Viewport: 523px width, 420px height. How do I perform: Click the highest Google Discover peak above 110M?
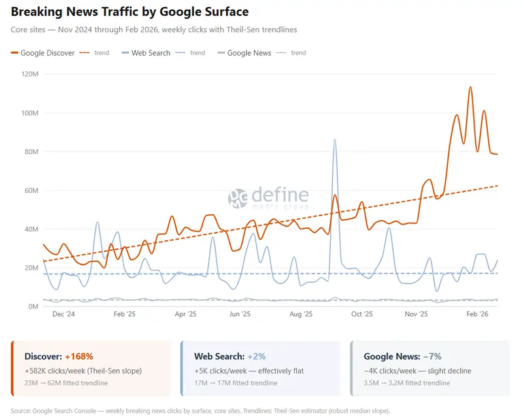point(470,87)
